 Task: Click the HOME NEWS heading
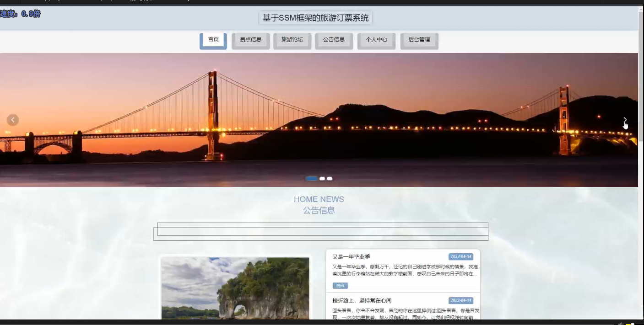click(319, 199)
